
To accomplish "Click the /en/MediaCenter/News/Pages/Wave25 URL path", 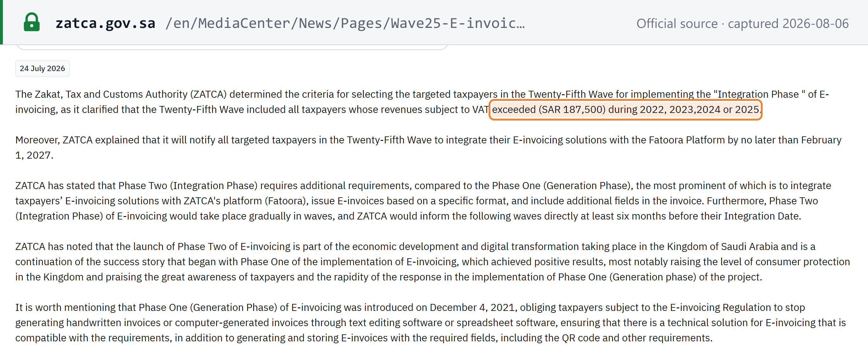I will 345,23.
